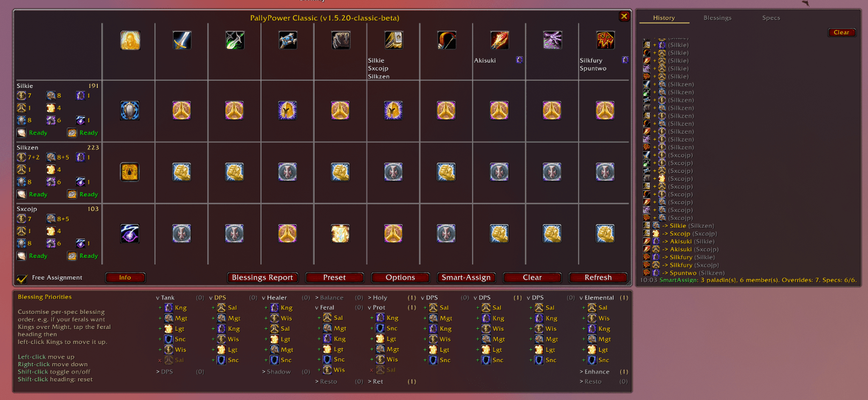
Task: Expand the Ret priority list
Action: tap(376, 381)
